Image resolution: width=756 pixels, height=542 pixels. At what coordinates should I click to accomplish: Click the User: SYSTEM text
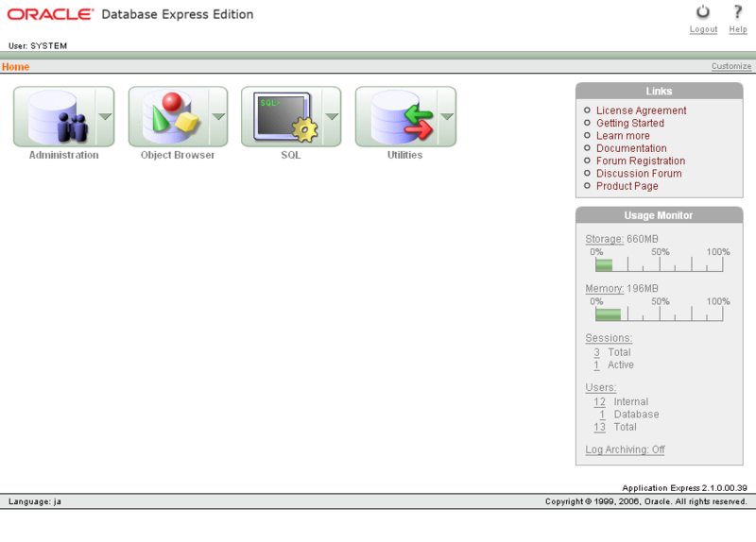(x=38, y=45)
